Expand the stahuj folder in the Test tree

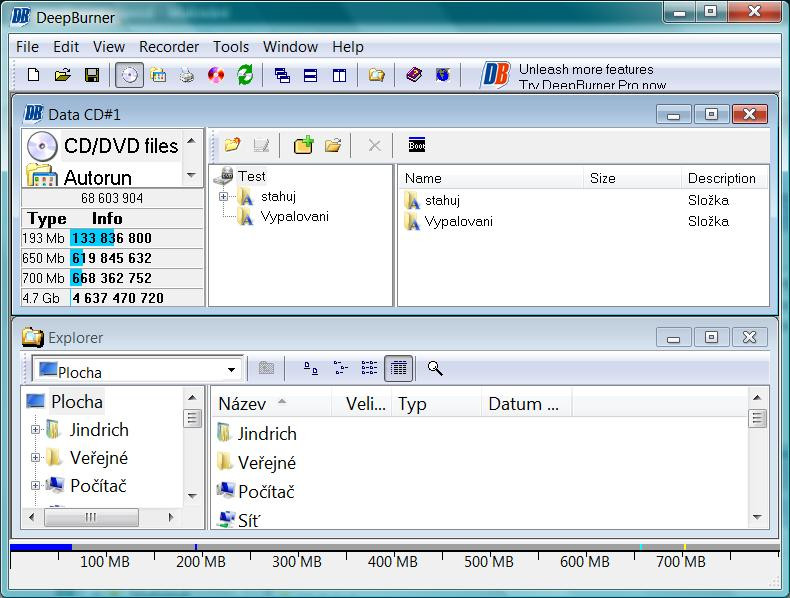click(224, 197)
